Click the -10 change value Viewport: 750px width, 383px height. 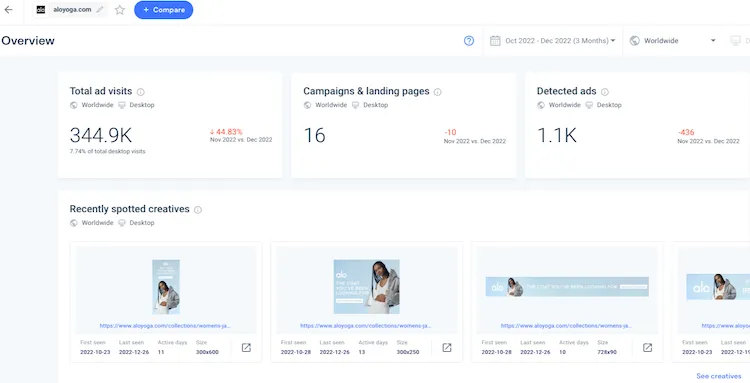tap(450, 132)
